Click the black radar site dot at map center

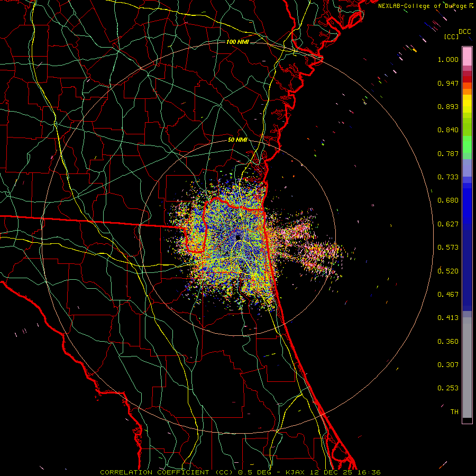tap(238, 237)
